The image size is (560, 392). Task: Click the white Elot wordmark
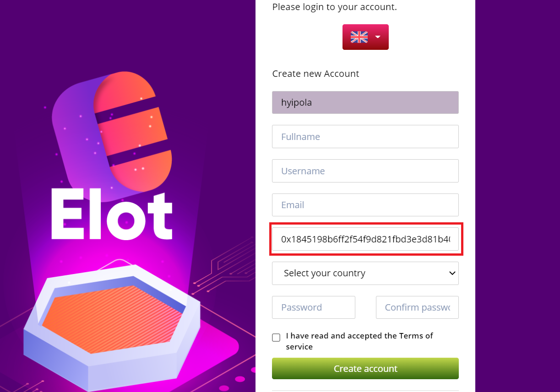[x=112, y=215]
